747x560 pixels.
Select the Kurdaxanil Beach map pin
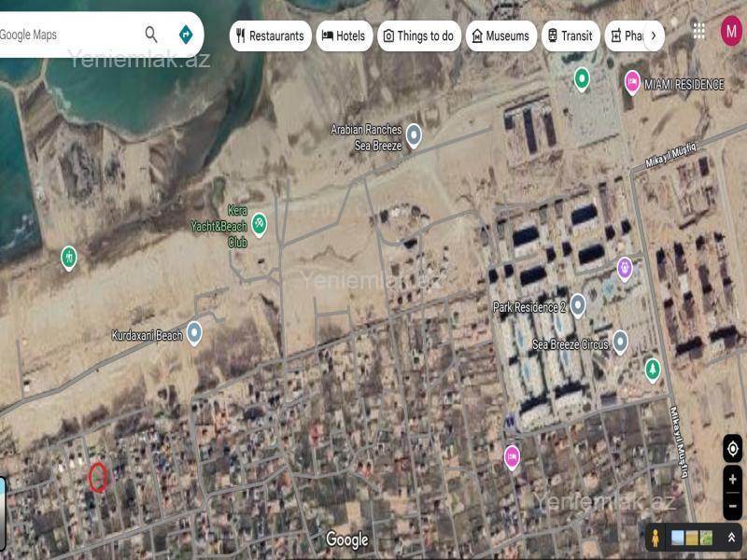click(194, 332)
